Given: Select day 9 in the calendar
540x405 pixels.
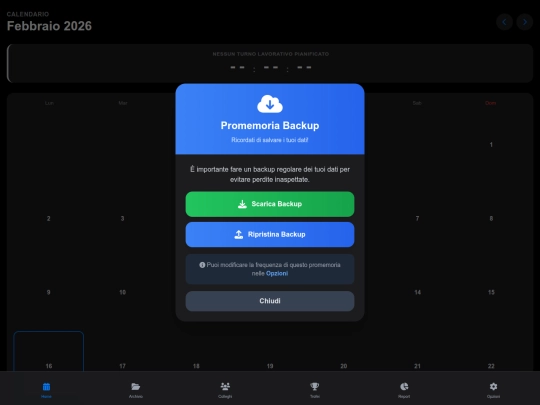Looking at the screenshot, I should pyautogui.click(x=49, y=292).
